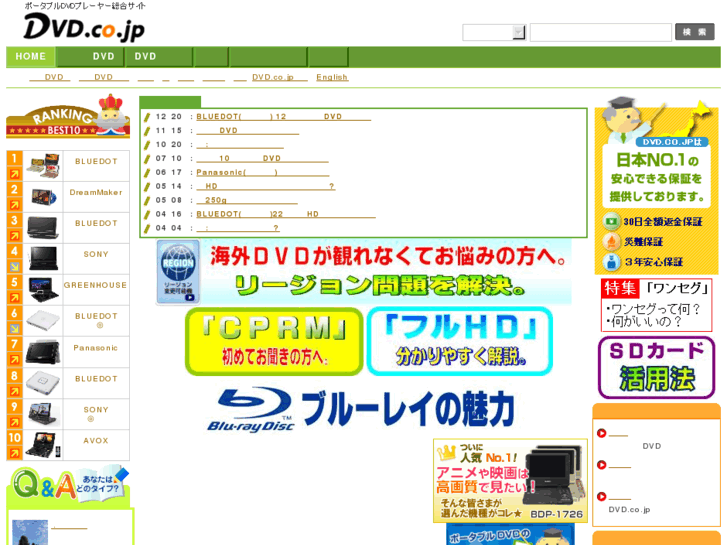Click the 3-year warranty icon

click(611, 262)
